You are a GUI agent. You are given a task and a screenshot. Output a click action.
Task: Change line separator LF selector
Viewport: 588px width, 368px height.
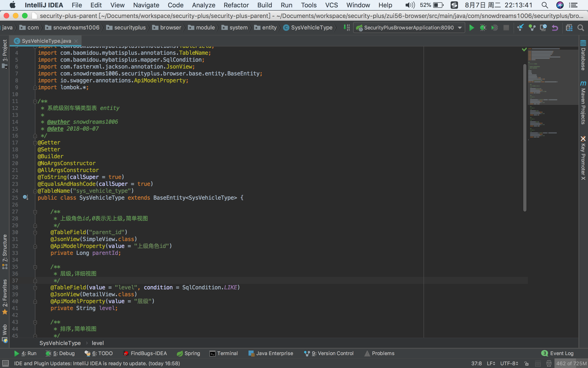click(x=491, y=363)
